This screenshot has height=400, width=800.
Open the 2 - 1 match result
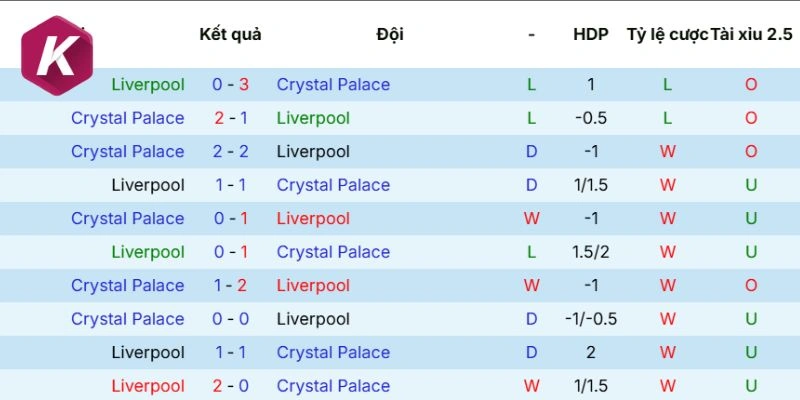click(230, 118)
